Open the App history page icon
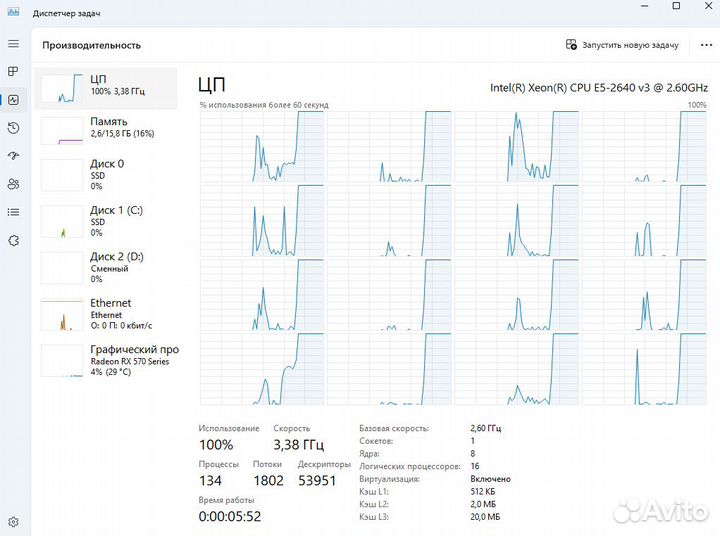The width and height of the screenshot is (720, 536). coord(13,128)
